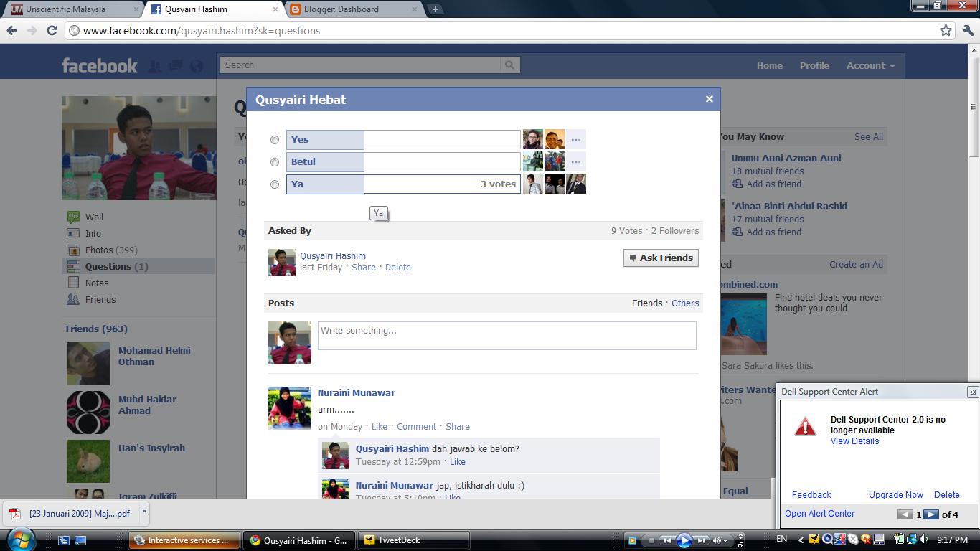This screenshot has width=980, height=551.
Task: Play media in the taskbar Media Player toolbar
Action: [x=684, y=540]
